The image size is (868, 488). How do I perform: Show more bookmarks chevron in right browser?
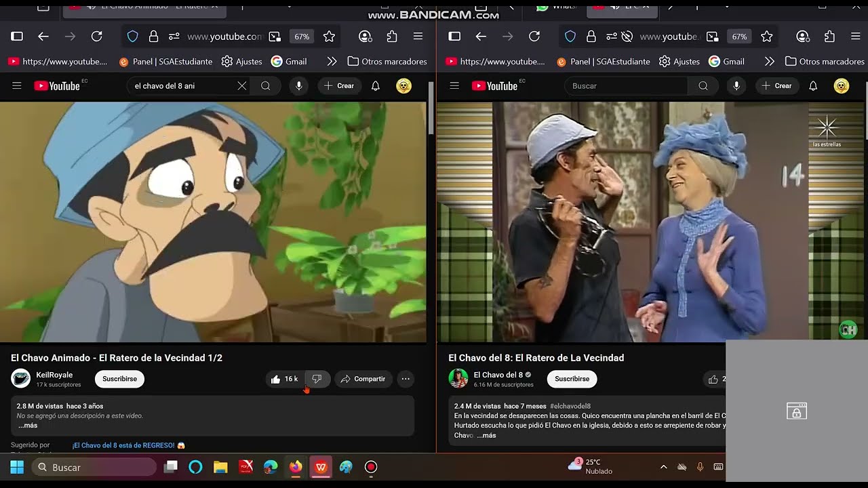769,62
